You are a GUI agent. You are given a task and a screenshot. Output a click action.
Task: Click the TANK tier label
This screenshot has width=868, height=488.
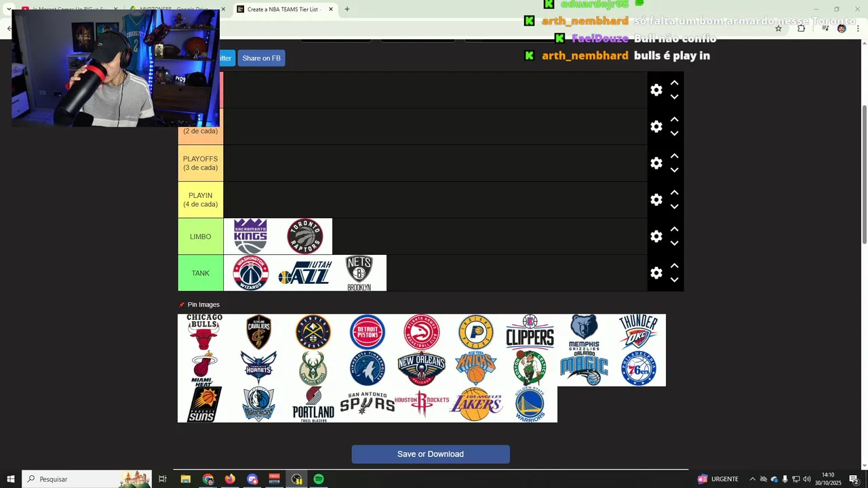tap(201, 273)
